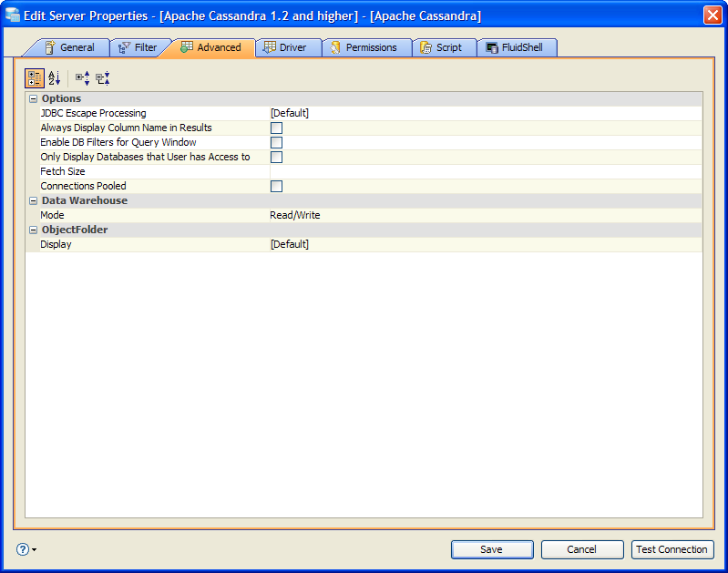Viewport: 728px width, 573px height.
Task: Click the Data Warehouse header text
Action: (85, 200)
